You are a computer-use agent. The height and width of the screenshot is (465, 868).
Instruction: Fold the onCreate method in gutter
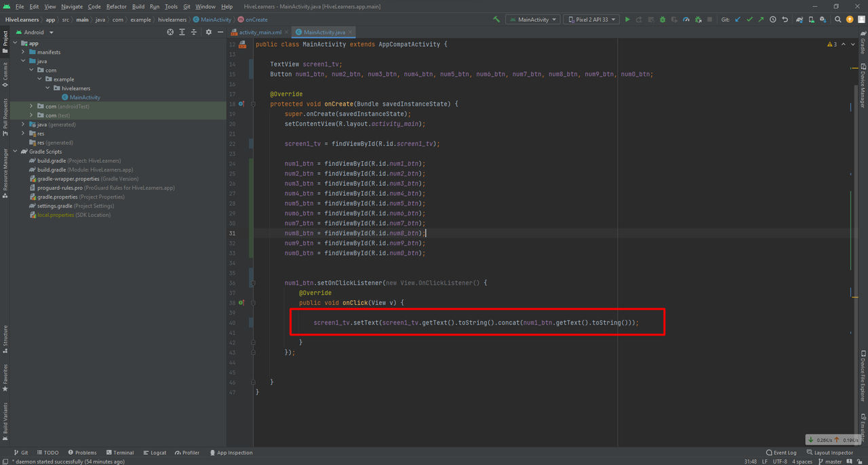pos(253,104)
